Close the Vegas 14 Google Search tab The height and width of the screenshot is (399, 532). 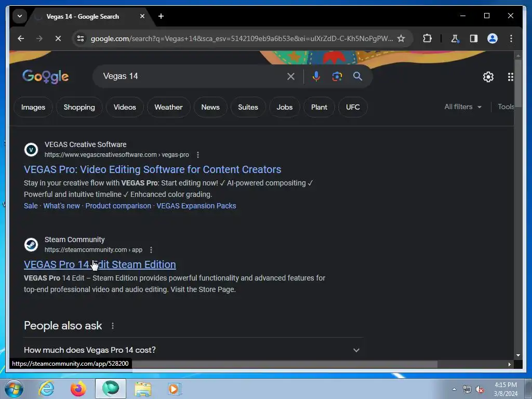point(142,16)
